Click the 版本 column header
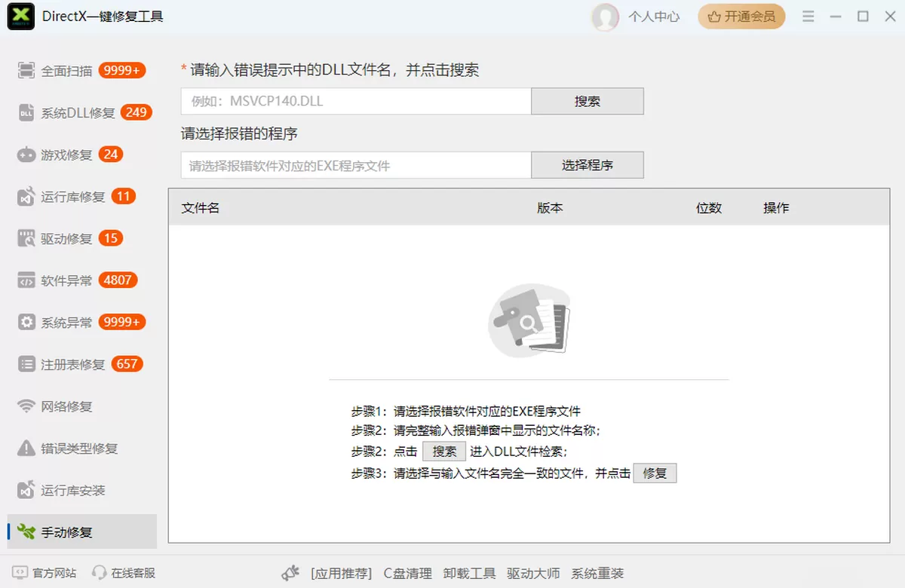The image size is (905, 588). 550,208
